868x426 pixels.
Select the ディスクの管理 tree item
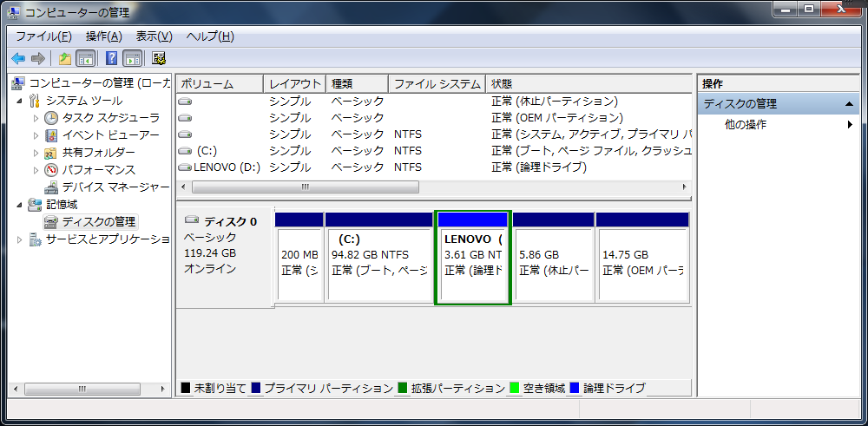coord(99,222)
